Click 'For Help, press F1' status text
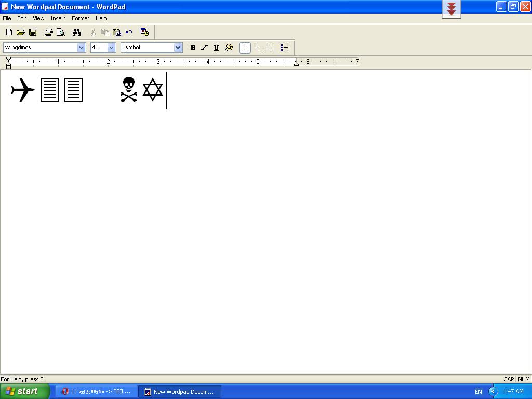532x399 pixels. 23,379
